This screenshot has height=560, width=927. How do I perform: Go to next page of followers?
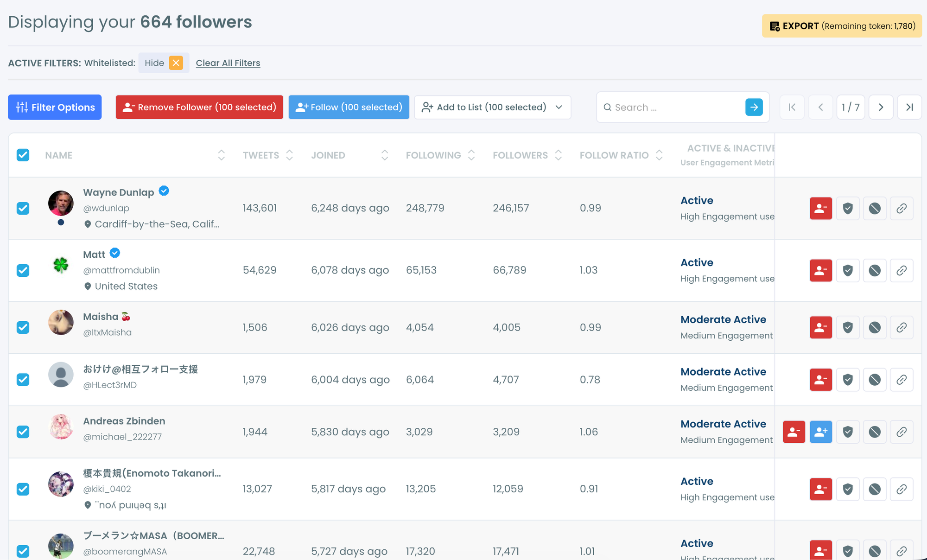881,107
